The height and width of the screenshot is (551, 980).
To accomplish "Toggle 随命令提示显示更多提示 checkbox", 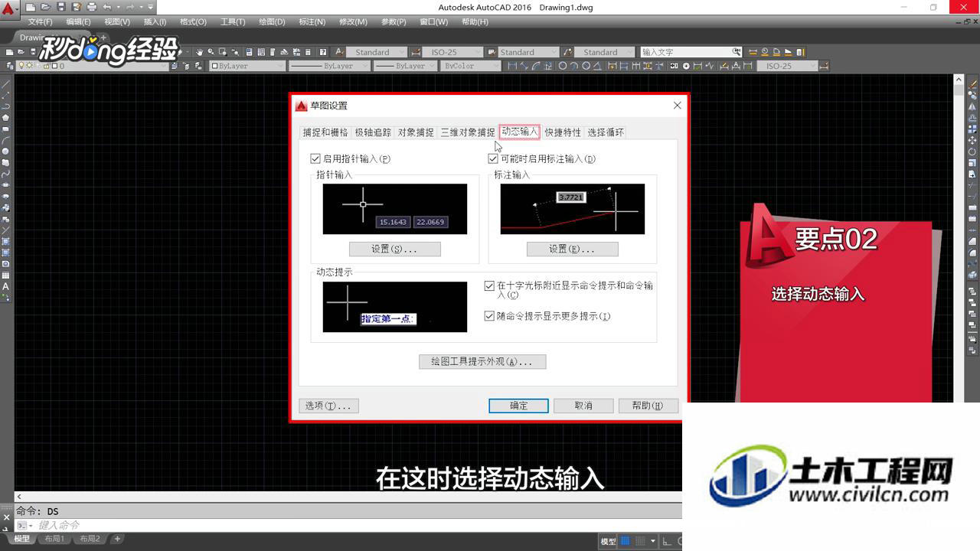I will (489, 316).
